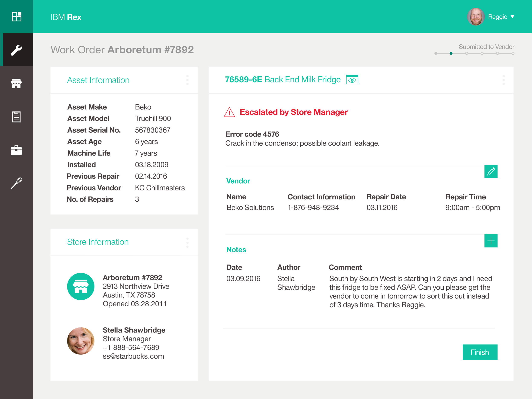Click the Truchill 900 asset model value

coord(153,119)
